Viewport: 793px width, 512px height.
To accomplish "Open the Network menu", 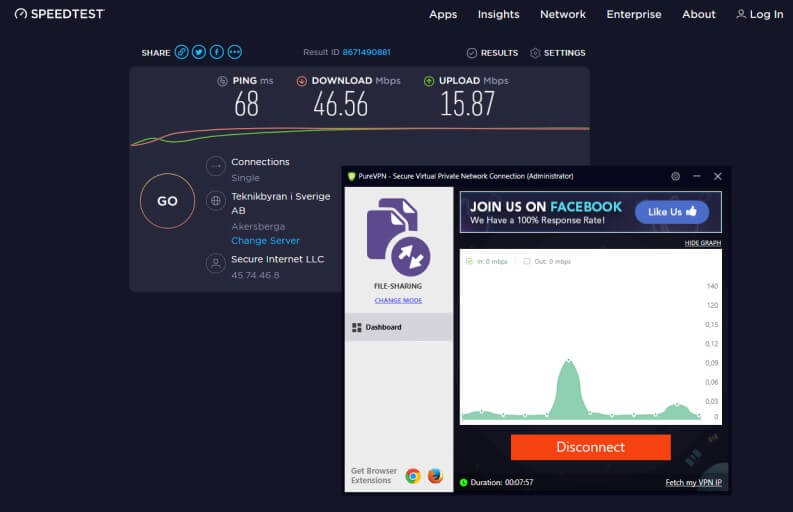I will 563,15.
